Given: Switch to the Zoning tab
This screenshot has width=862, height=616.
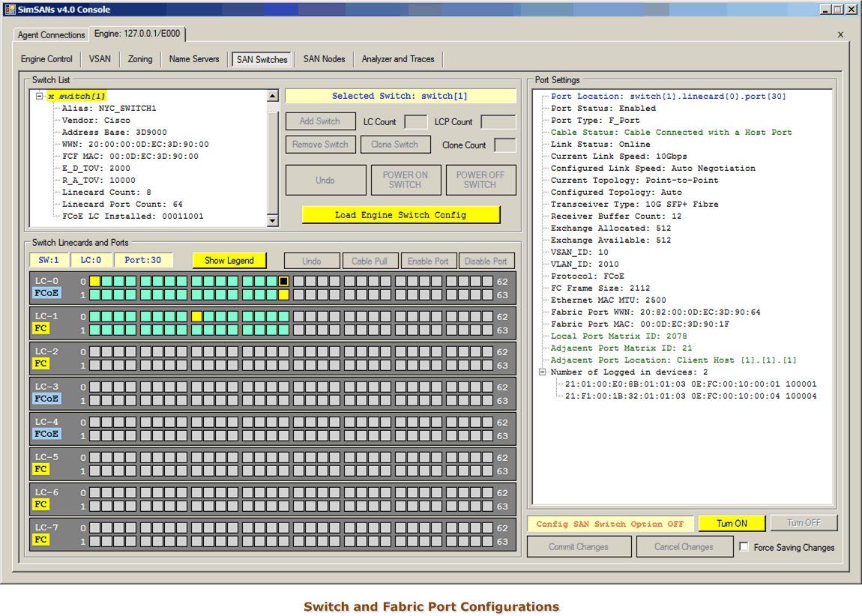Looking at the screenshot, I should tap(140, 59).
